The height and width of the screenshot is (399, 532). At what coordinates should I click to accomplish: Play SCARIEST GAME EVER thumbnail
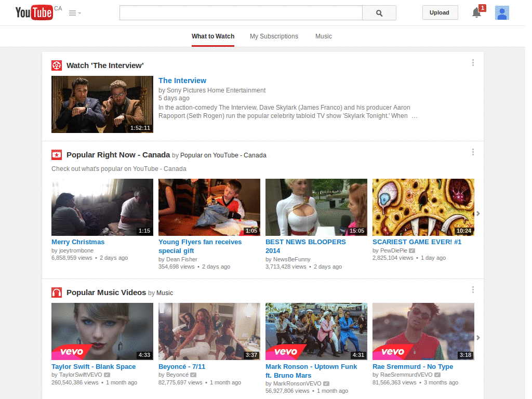click(423, 207)
